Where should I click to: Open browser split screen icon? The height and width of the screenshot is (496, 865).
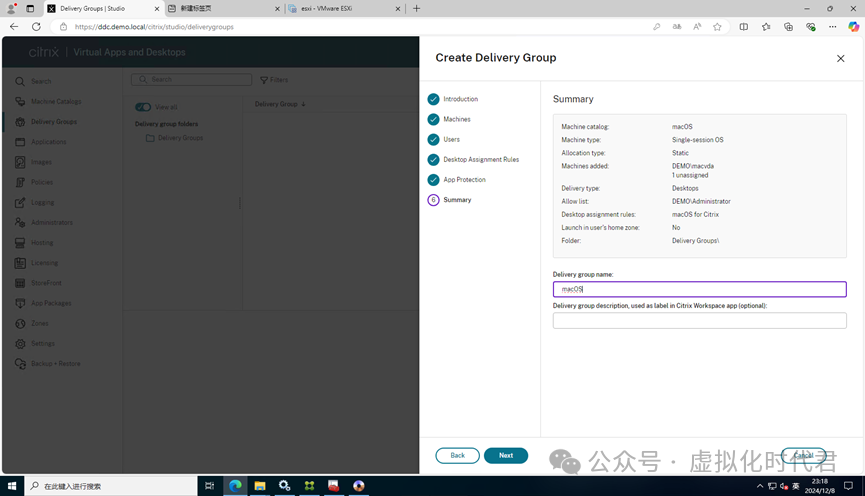click(x=744, y=26)
